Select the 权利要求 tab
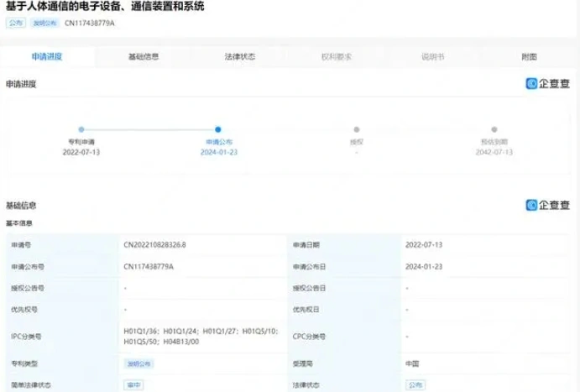Screen dimensions: 580x392 [337, 57]
